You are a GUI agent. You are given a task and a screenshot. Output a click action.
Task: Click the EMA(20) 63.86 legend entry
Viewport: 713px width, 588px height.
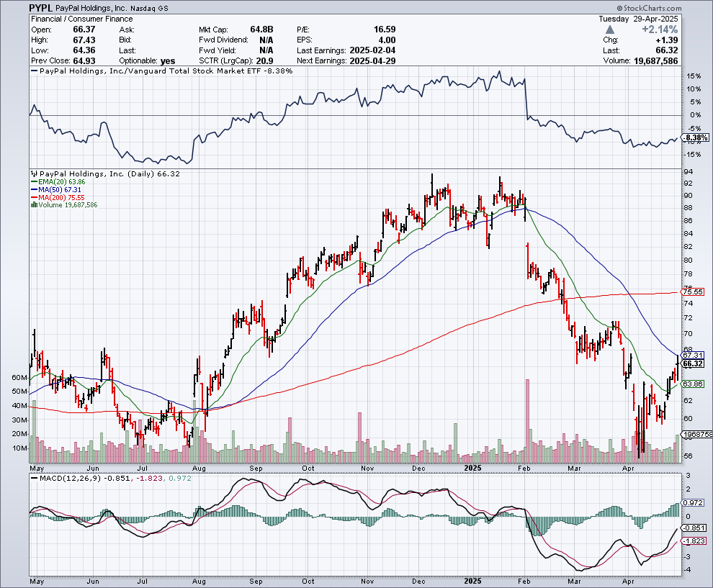(58, 182)
